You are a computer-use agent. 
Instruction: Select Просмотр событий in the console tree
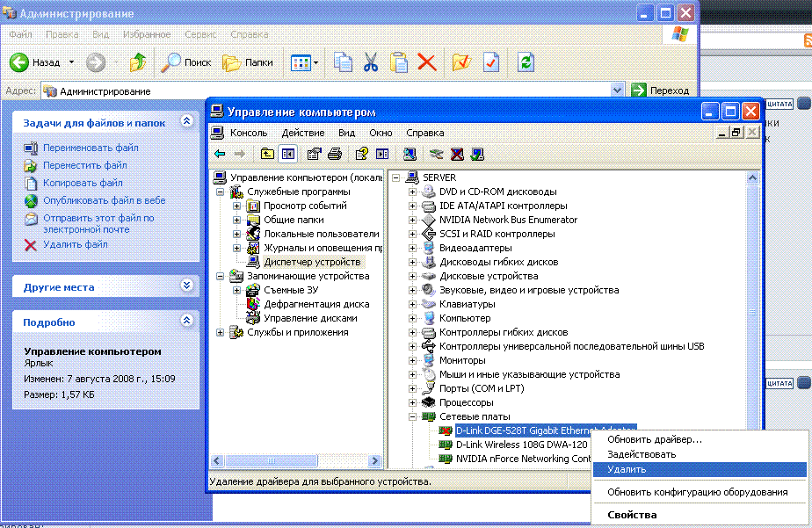pos(305,206)
